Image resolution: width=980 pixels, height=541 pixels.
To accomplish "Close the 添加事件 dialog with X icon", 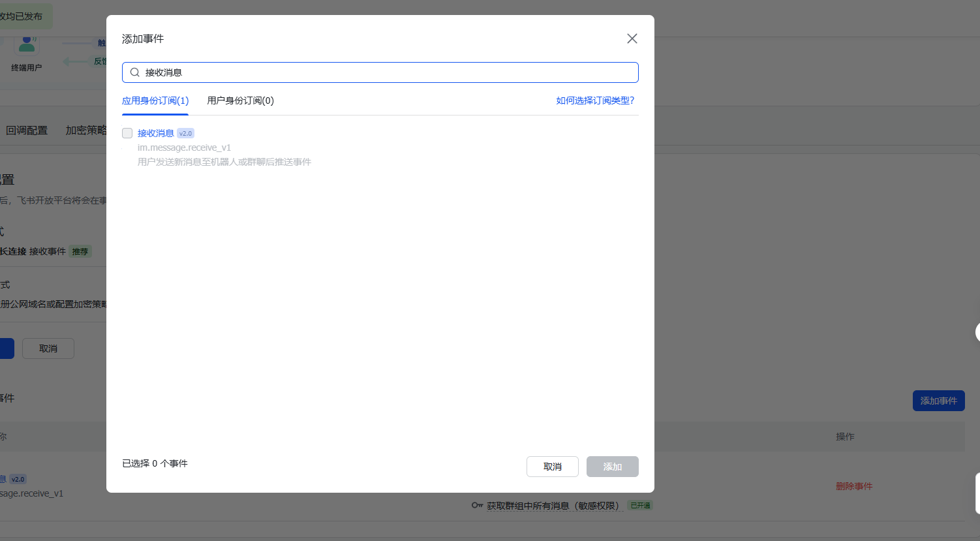I will [x=632, y=39].
